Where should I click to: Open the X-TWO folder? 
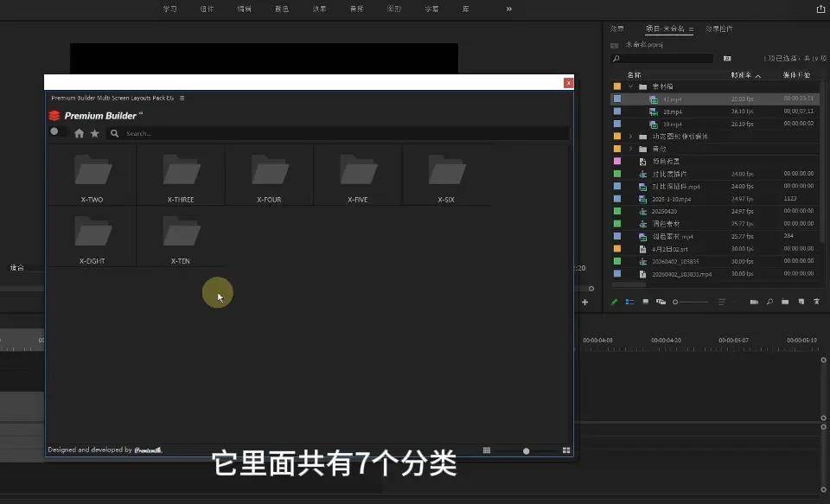click(x=93, y=175)
